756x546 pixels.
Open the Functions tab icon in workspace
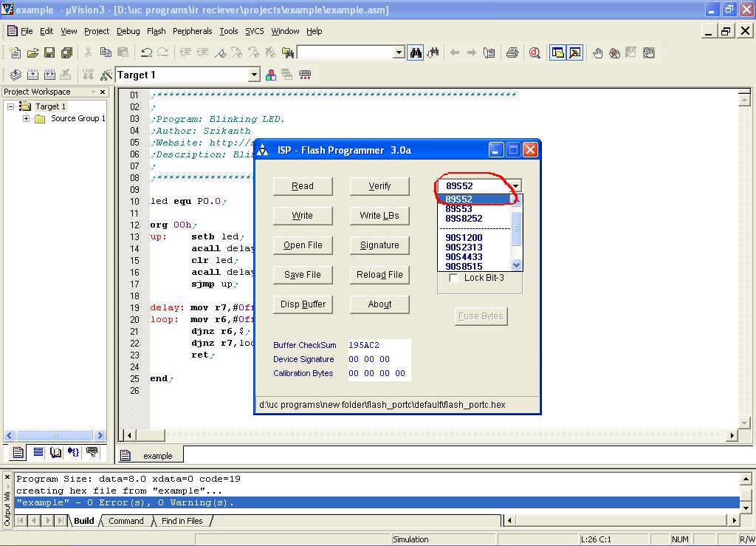[x=73, y=452]
